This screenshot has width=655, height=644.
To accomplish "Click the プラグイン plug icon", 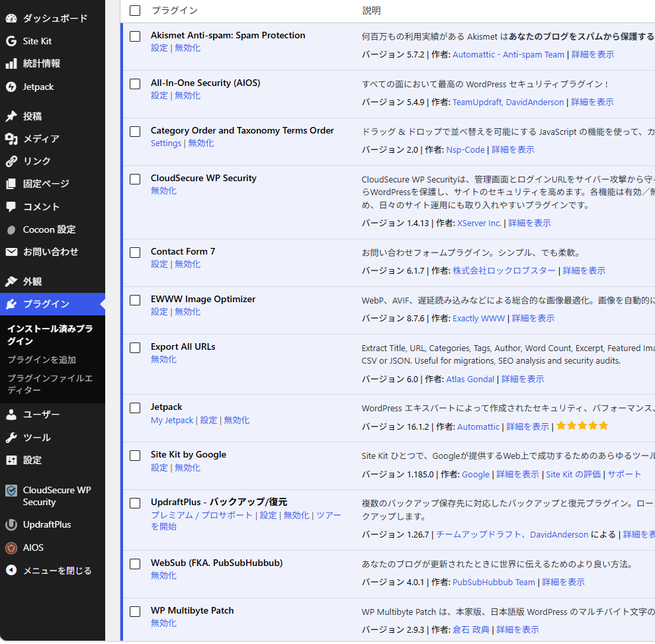I will 11,304.
